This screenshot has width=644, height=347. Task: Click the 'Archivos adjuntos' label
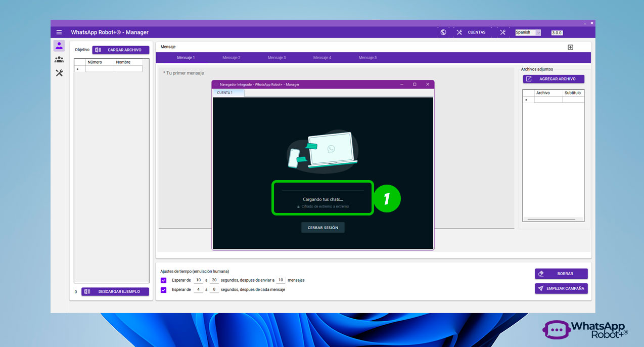tap(537, 69)
